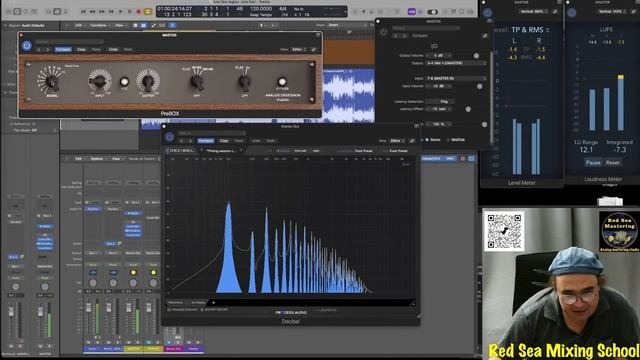Viewport: 640px width, 360px height.
Task: Click the Rewind transport button
Action: (x=92, y=12)
